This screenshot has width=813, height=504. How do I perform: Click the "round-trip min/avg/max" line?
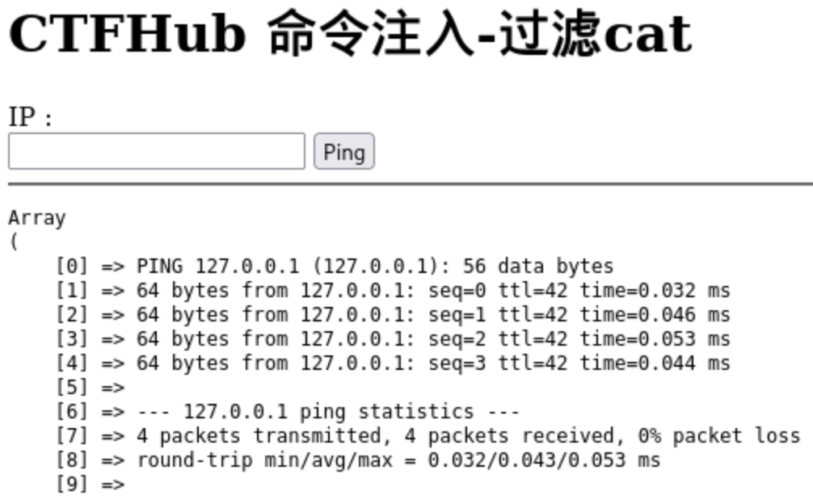(358, 460)
